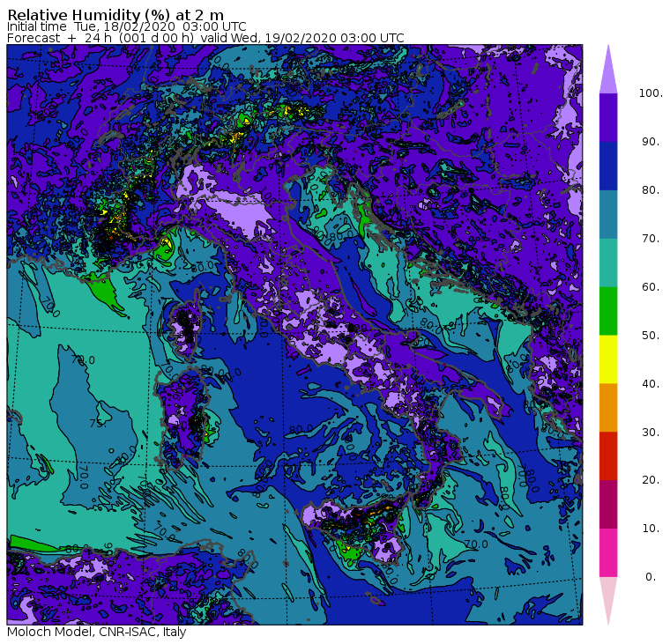This screenshot has height=644, width=670.
Task: Click the '80.0' contour label in the Tyrrhenian Sea
Action: (x=301, y=429)
